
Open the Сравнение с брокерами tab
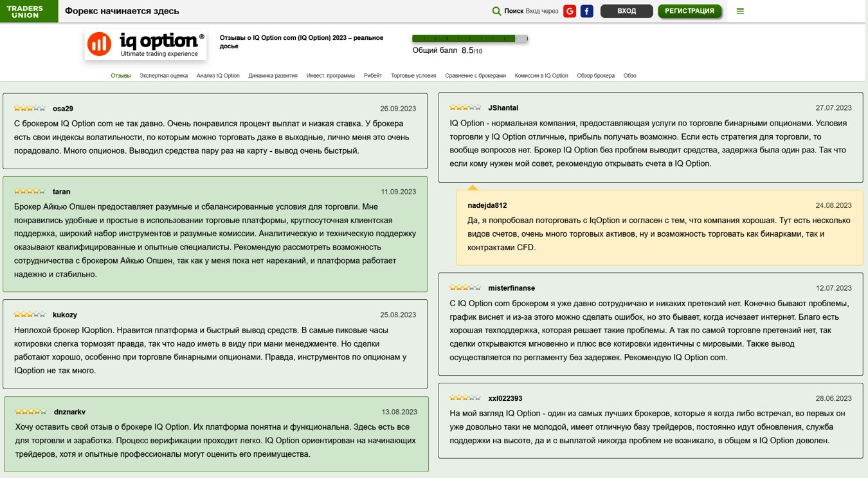click(476, 75)
